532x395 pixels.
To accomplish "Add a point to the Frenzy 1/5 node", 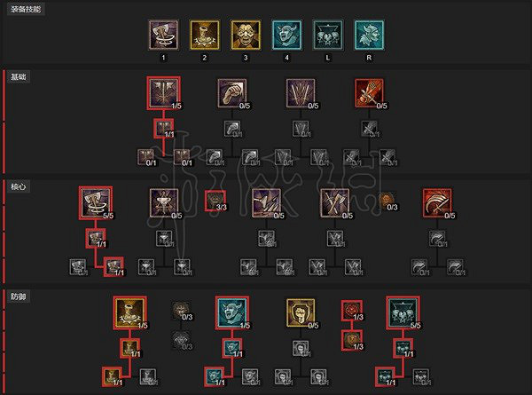I will click(x=164, y=93).
